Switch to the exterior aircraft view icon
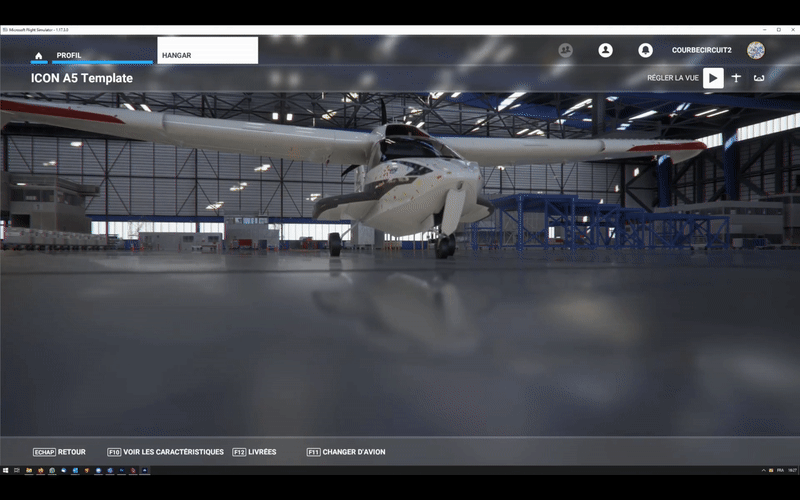The image size is (800, 500). coord(736,78)
